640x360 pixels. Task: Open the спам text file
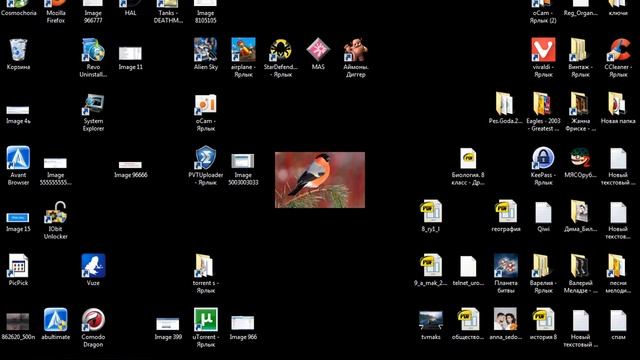(618, 321)
